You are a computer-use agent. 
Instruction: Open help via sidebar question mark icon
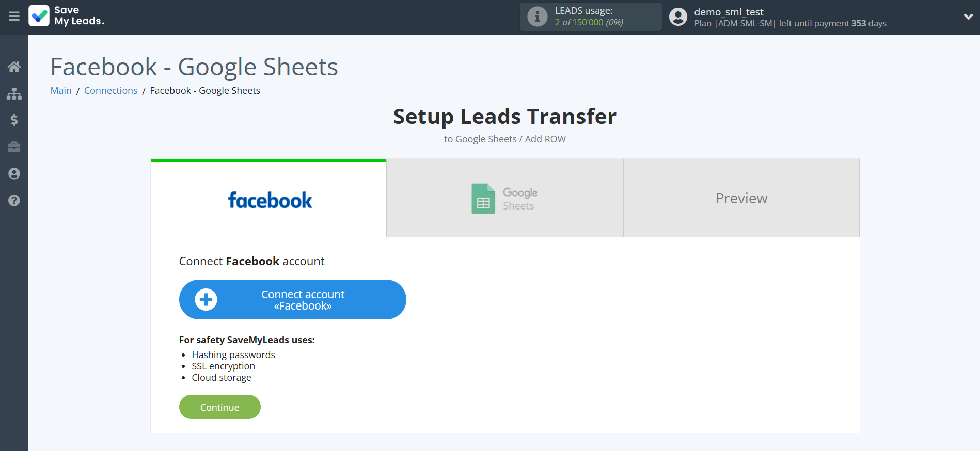coord(14,201)
